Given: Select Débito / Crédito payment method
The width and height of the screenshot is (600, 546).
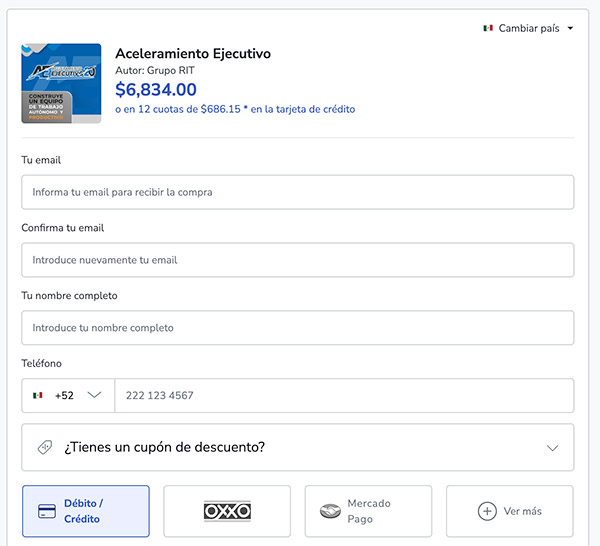Looking at the screenshot, I should [x=85, y=511].
